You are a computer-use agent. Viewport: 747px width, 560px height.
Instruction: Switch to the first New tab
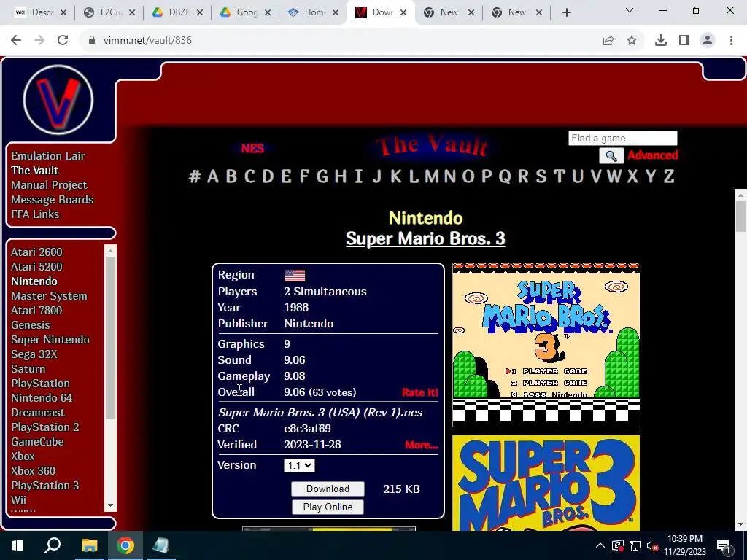click(449, 13)
